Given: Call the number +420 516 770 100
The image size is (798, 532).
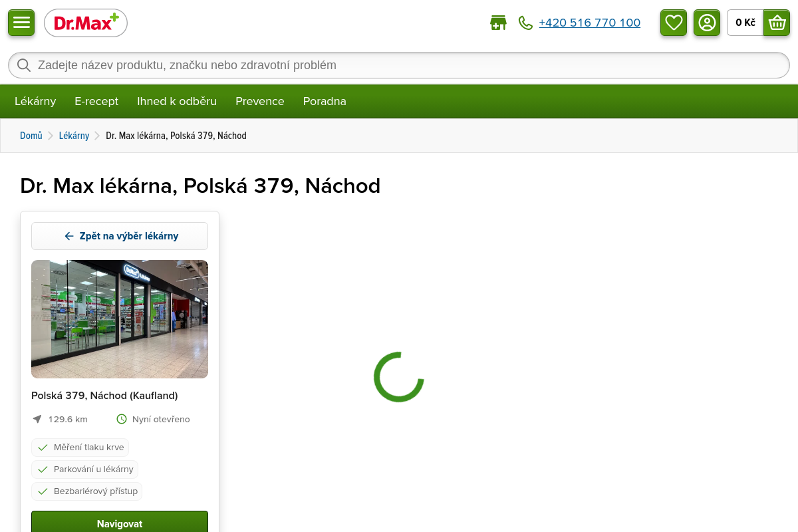Looking at the screenshot, I should 590,23.
